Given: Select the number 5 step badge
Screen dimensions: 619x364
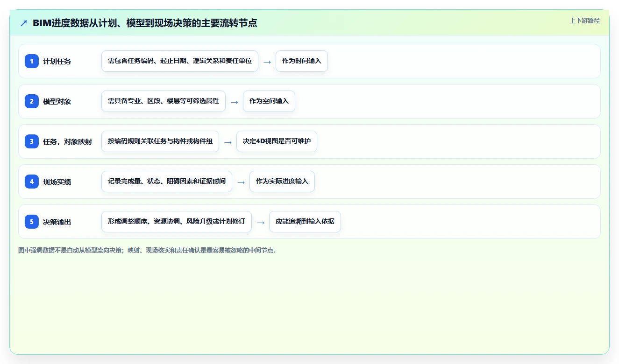Looking at the screenshot, I should pyautogui.click(x=32, y=221).
